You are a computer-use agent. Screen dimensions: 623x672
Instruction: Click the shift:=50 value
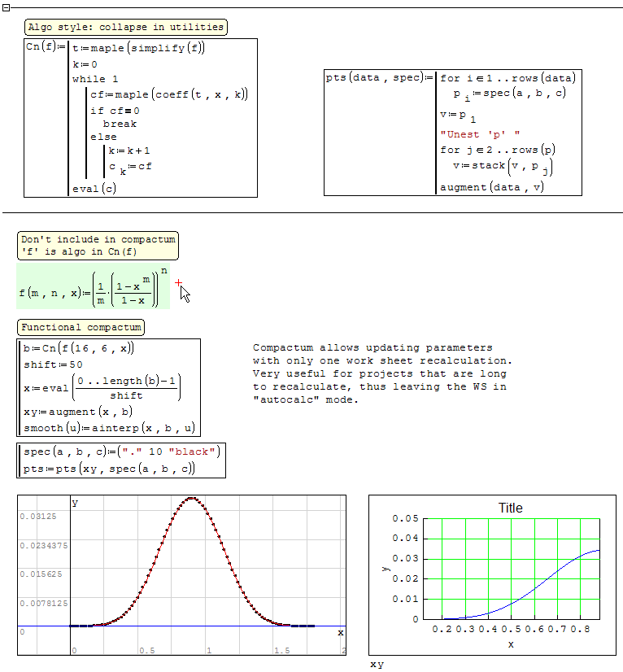tap(53, 364)
